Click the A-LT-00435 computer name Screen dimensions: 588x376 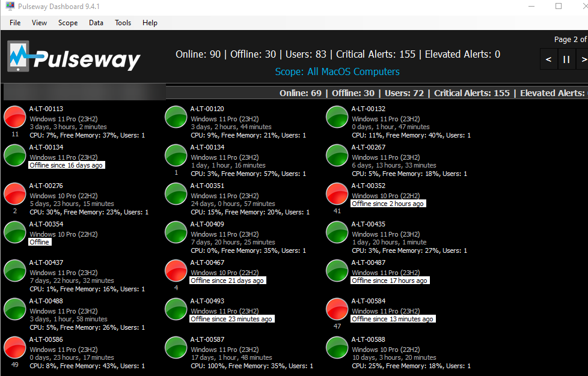pyautogui.click(x=368, y=224)
